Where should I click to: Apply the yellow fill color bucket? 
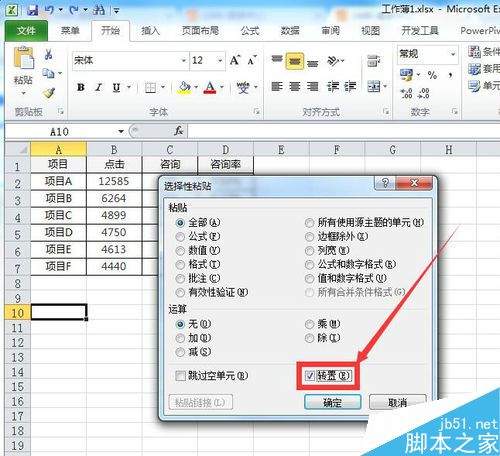[184, 87]
